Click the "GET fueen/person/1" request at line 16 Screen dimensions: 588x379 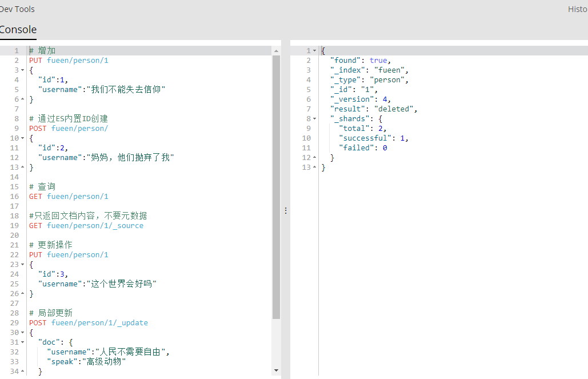coord(69,196)
